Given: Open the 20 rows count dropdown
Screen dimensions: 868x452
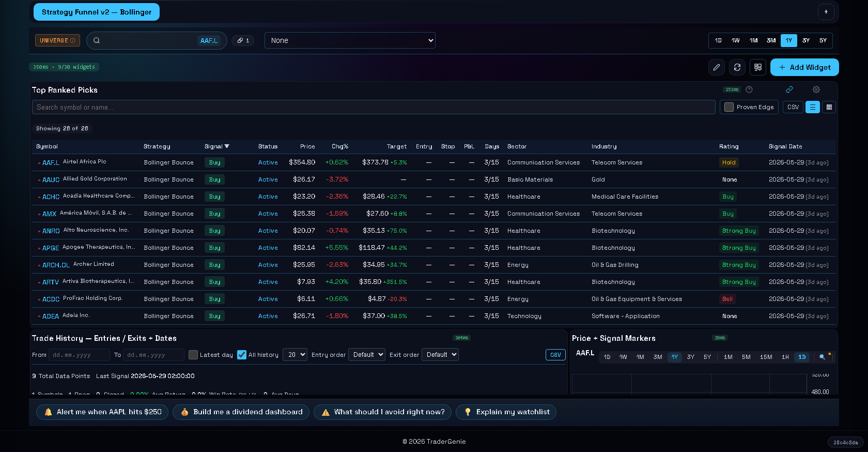Looking at the screenshot, I should pos(295,355).
